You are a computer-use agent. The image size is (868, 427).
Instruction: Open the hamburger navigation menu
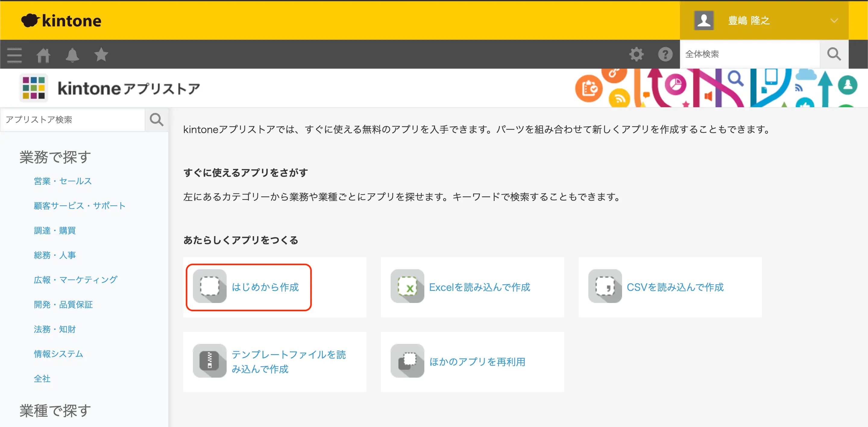tap(14, 55)
